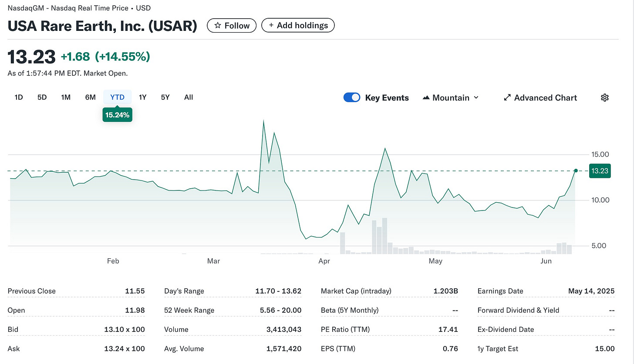Click the current price endpoint dot on chart
The image size is (634, 364).
click(x=576, y=171)
